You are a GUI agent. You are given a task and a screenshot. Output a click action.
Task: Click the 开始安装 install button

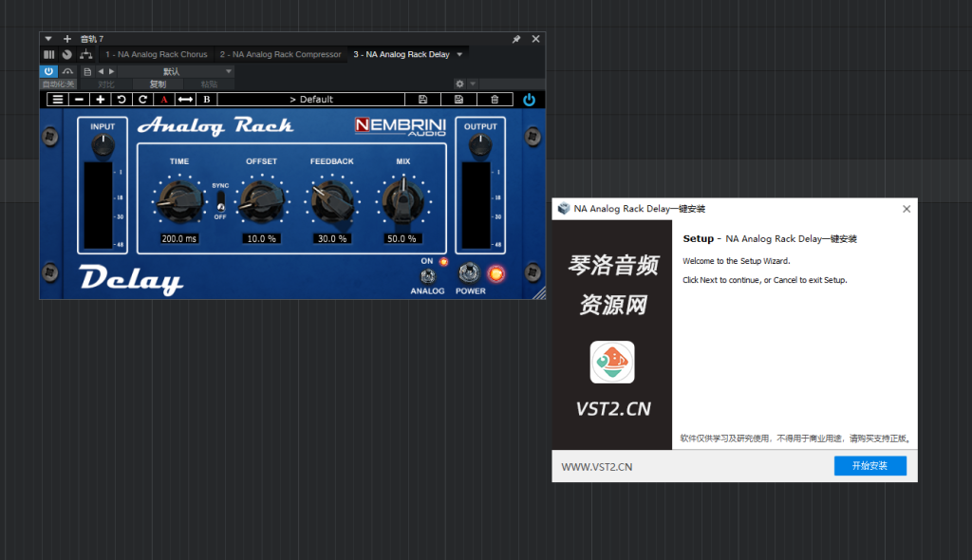point(869,466)
